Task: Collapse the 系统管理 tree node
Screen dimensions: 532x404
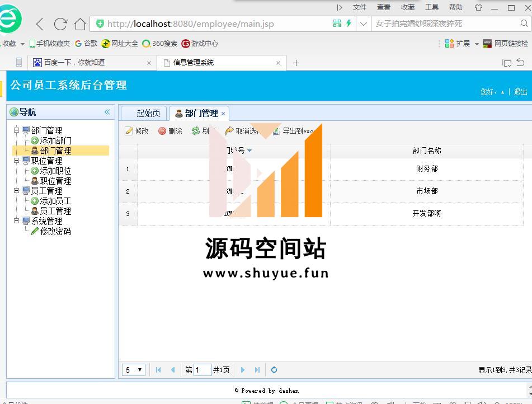Action: (16, 220)
